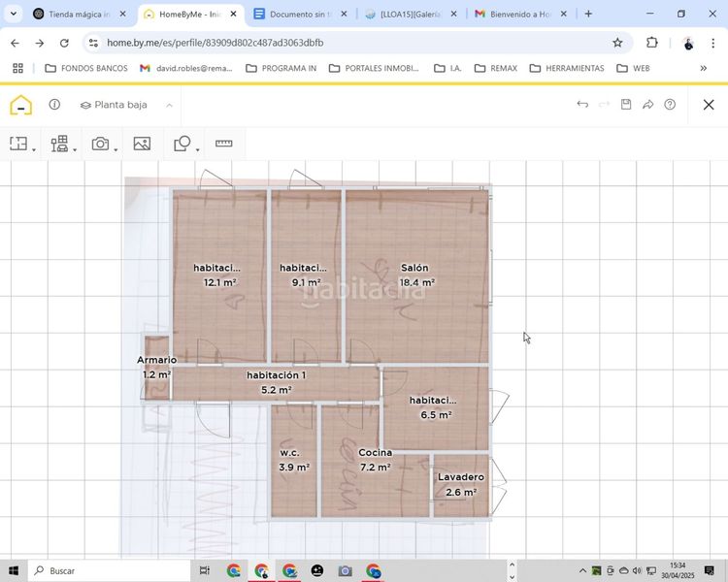
Task: Open the Windows Start menu
Action: (x=14, y=571)
